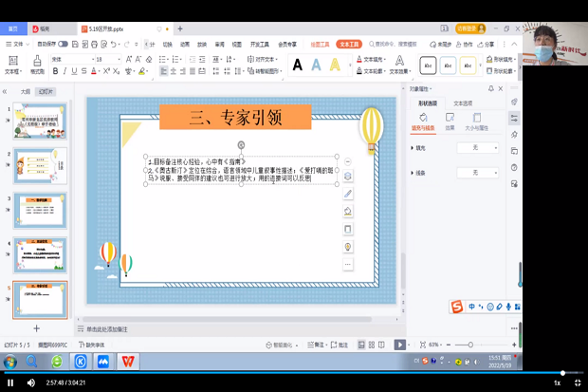Screen dimensions: 588x392
Task: Apply strikethrough formatting
Action: tap(83, 71)
